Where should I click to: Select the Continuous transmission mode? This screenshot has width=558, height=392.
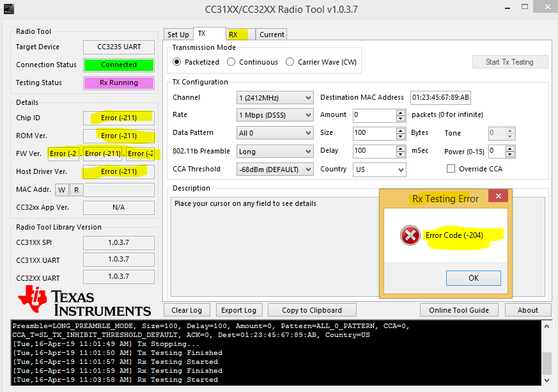231,62
